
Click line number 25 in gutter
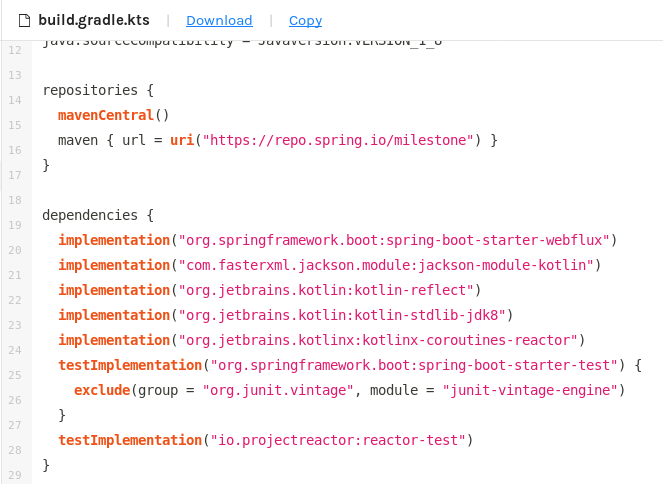[15, 375]
